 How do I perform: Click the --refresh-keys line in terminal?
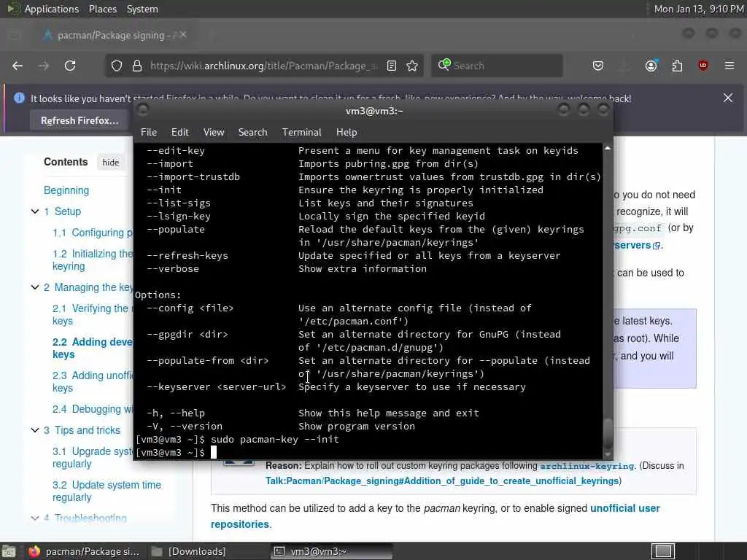pos(353,256)
